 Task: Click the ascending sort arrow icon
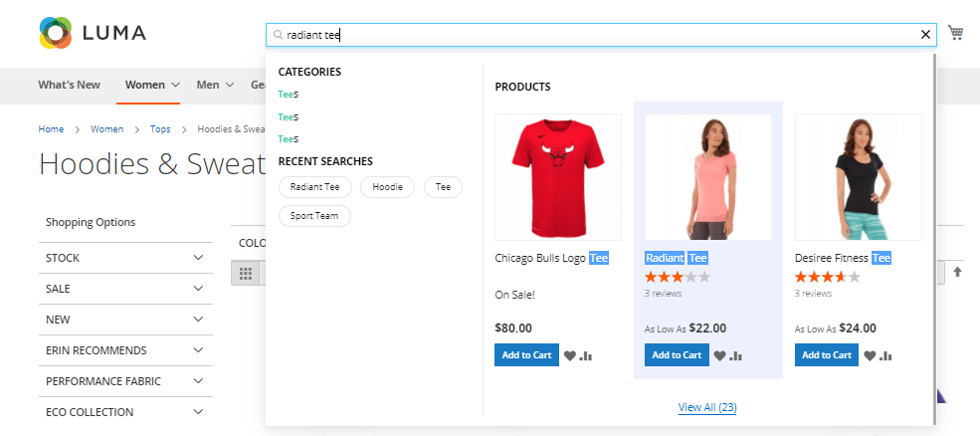pyautogui.click(x=957, y=272)
